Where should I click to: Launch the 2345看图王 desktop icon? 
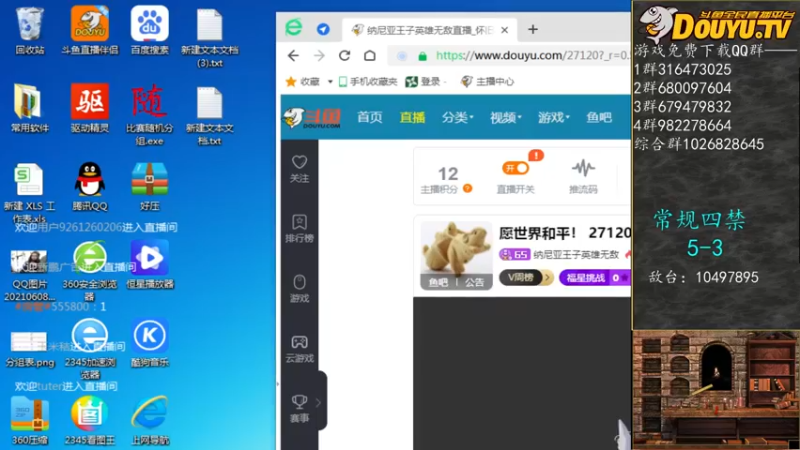90,420
